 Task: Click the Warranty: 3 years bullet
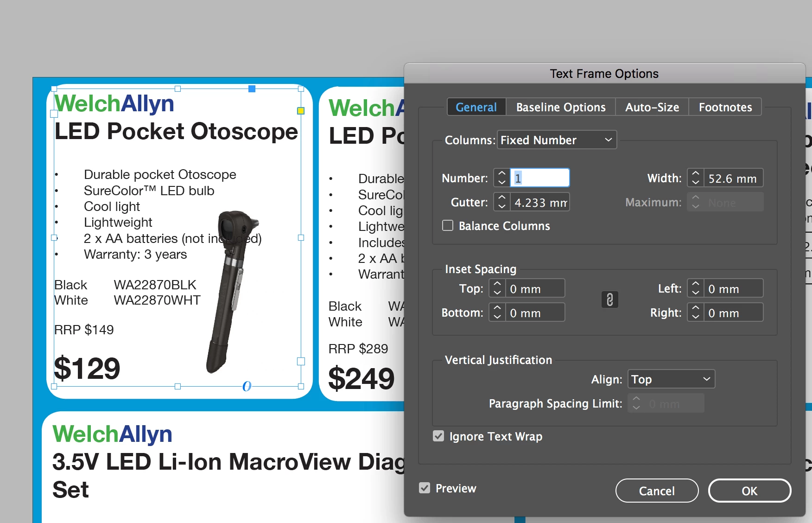(x=135, y=255)
